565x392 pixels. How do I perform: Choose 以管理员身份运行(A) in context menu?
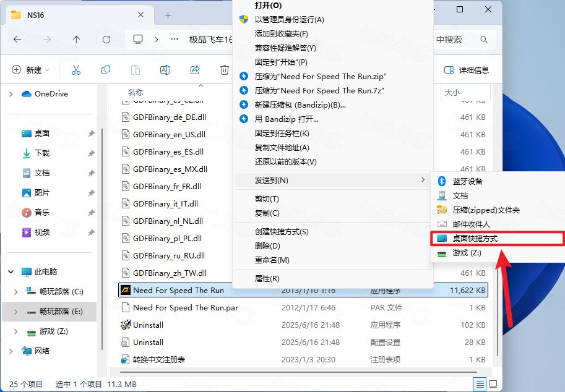[289, 19]
